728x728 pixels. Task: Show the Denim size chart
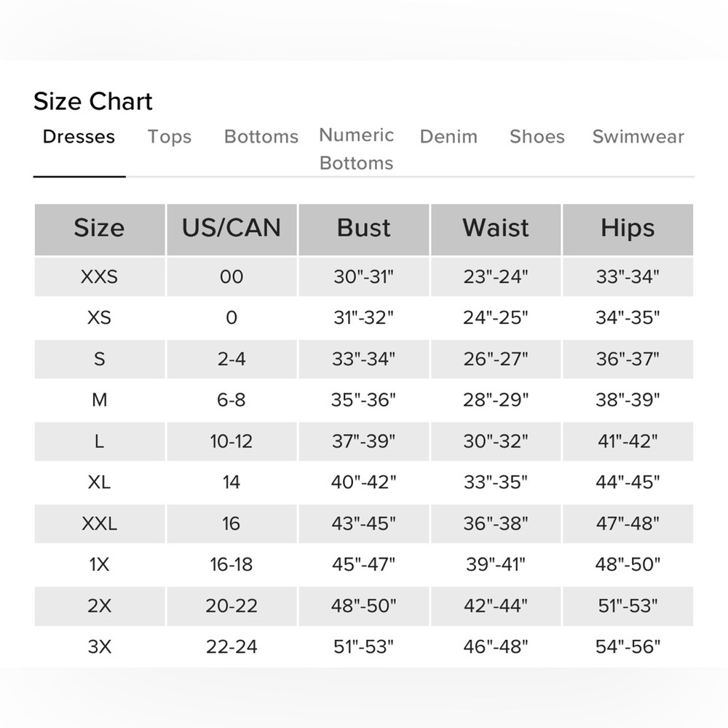[x=448, y=137]
